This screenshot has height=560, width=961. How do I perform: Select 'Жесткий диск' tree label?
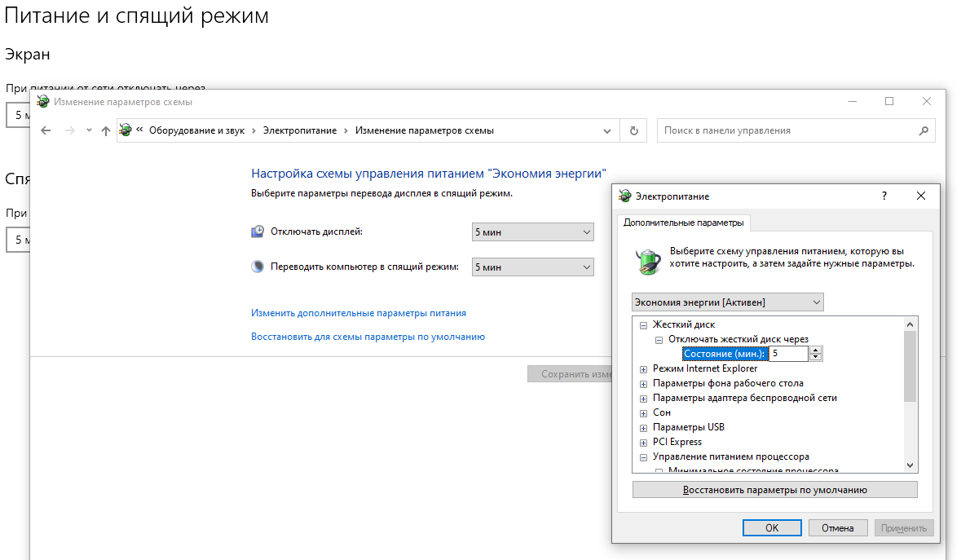[684, 324]
